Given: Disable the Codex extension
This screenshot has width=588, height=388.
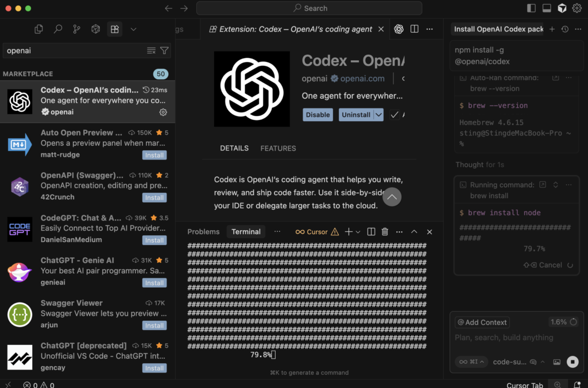Looking at the screenshot, I should click(318, 115).
